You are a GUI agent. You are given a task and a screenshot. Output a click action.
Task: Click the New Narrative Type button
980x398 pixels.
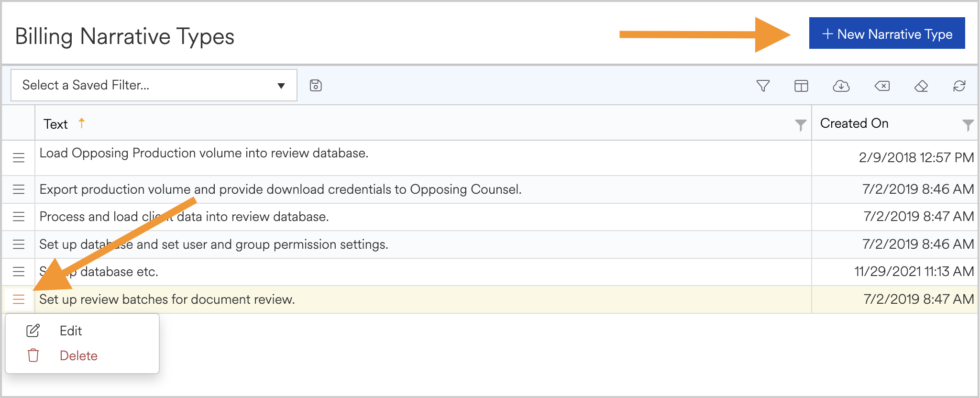(887, 33)
